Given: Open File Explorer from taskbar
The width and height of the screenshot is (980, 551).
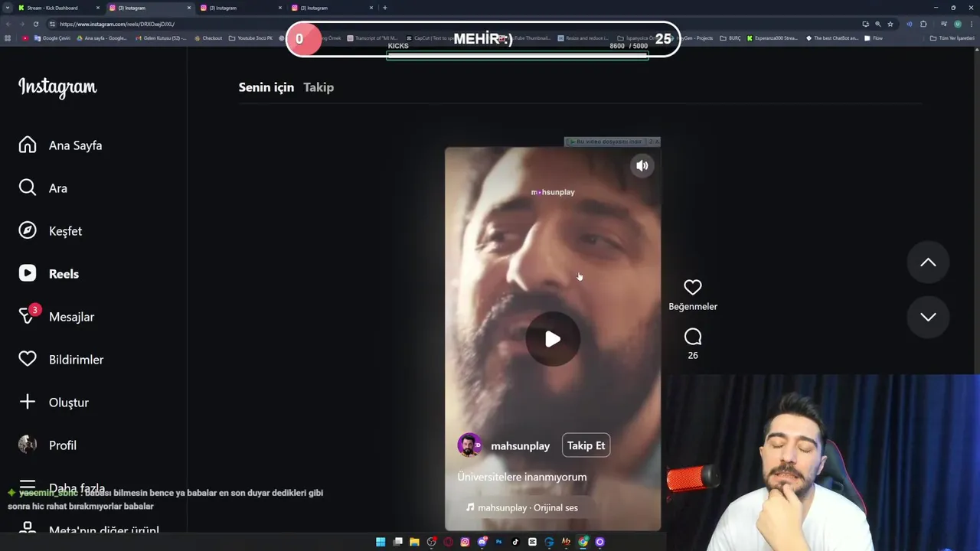Looking at the screenshot, I should pos(414,542).
